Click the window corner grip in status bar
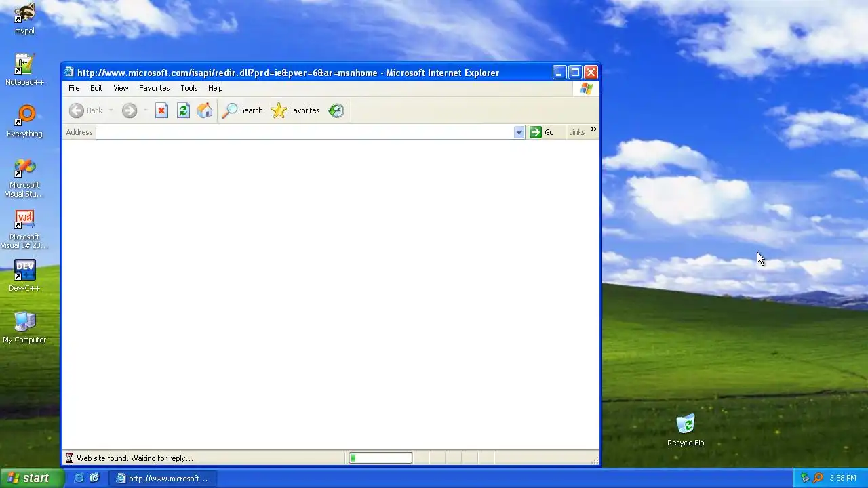The height and width of the screenshot is (488, 868). point(595,460)
